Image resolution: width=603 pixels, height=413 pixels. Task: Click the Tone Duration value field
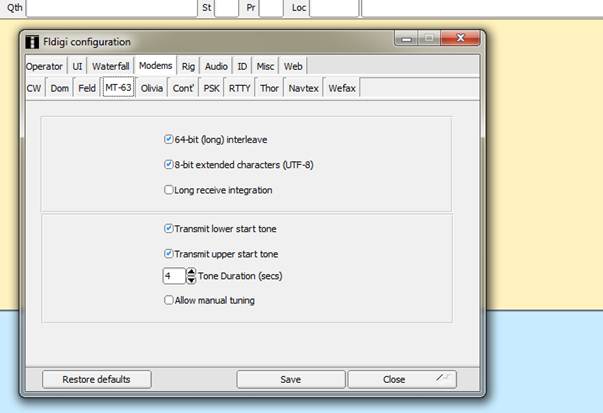tap(172, 277)
